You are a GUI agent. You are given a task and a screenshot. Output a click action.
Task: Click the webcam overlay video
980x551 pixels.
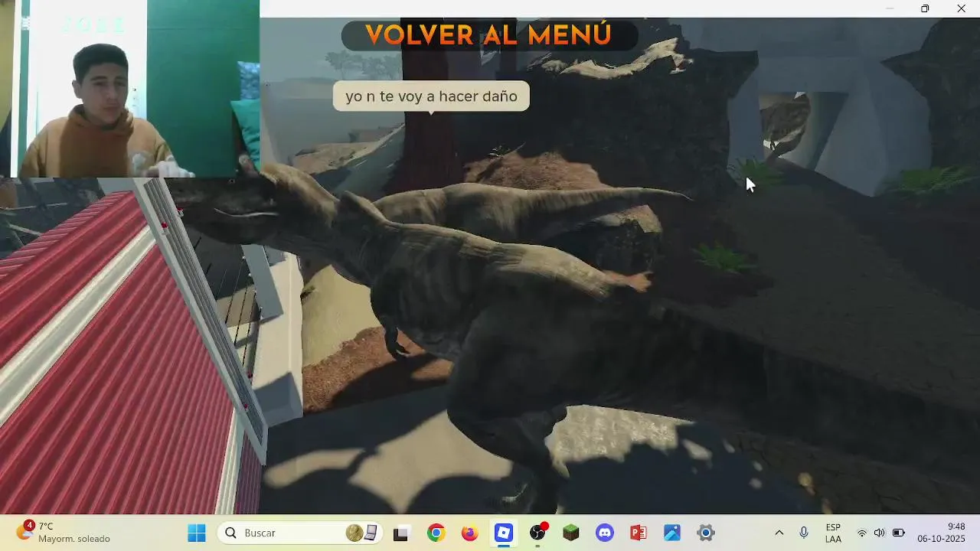[129, 89]
